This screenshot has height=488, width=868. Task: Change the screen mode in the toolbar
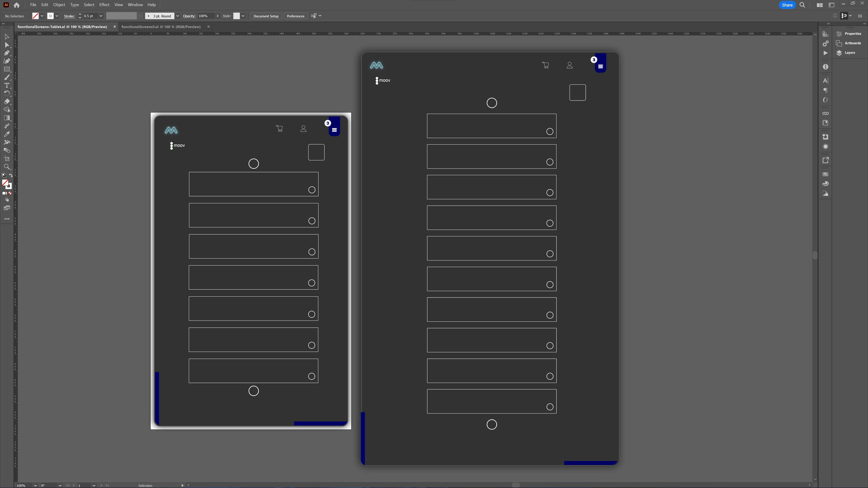click(7, 208)
